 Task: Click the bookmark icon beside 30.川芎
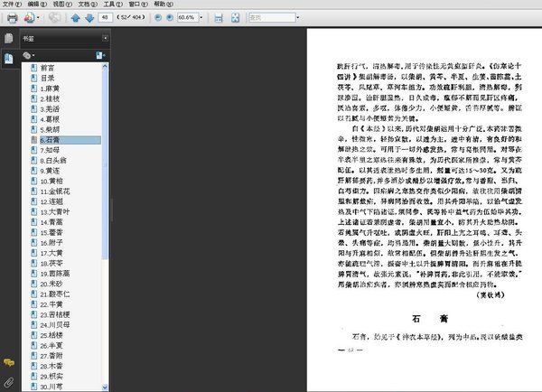click(34, 387)
